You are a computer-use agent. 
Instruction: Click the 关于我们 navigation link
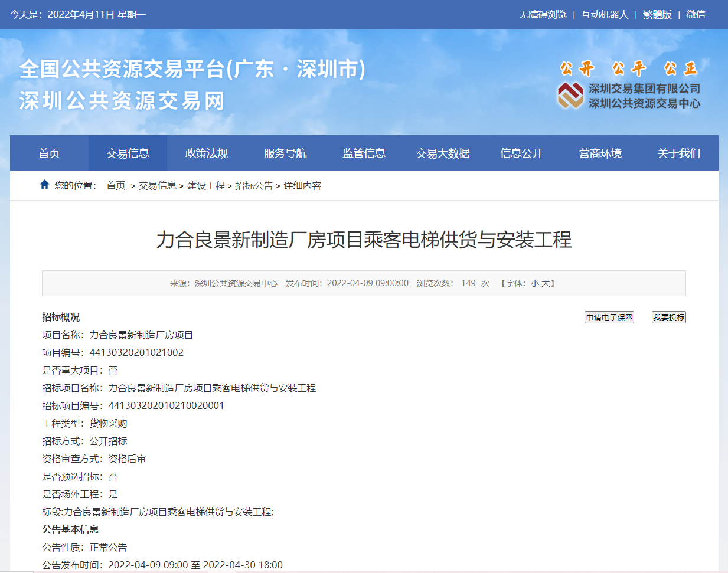(x=679, y=152)
